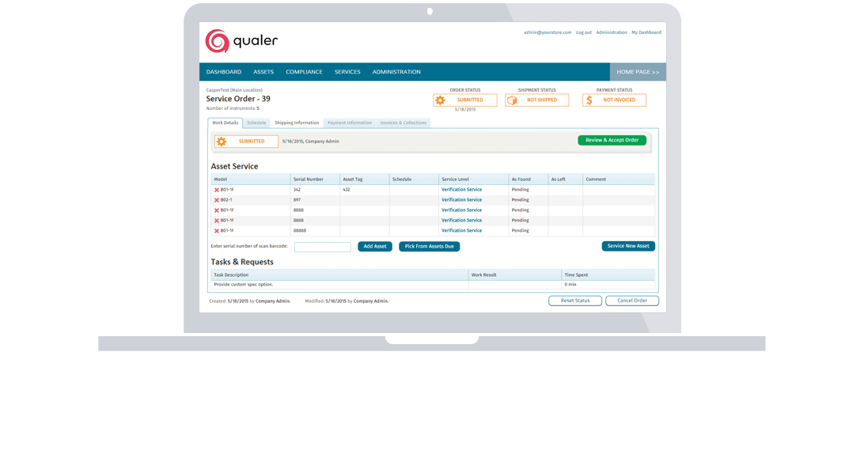
Task: Delete the B02-1 asset row
Action: click(x=217, y=200)
